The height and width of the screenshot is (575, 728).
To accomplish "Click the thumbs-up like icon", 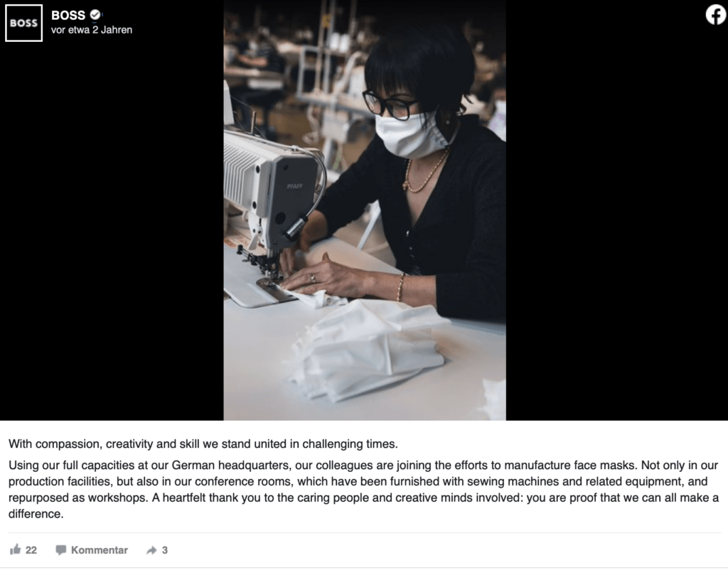I will (x=16, y=549).
